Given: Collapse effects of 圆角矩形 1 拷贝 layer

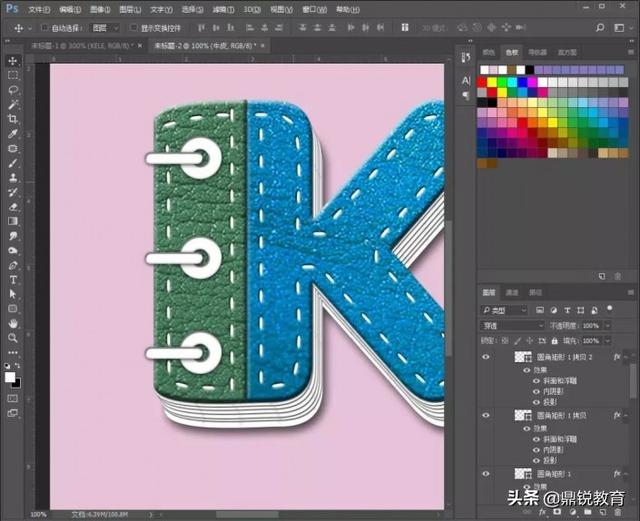Looking at the screenshot, I should 626,416.
